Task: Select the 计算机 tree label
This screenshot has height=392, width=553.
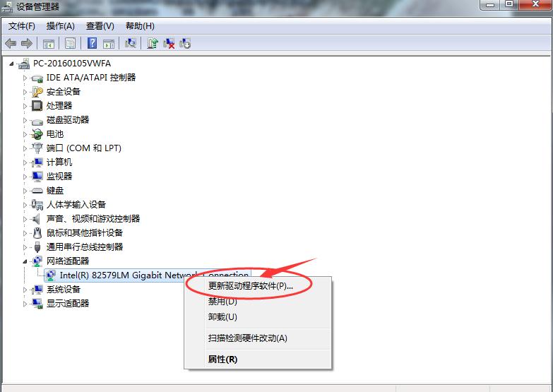Action: (x=59, y=162)
